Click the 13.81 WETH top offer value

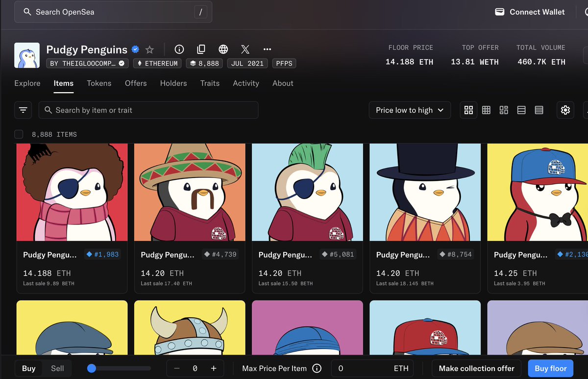tap(475, 62)
